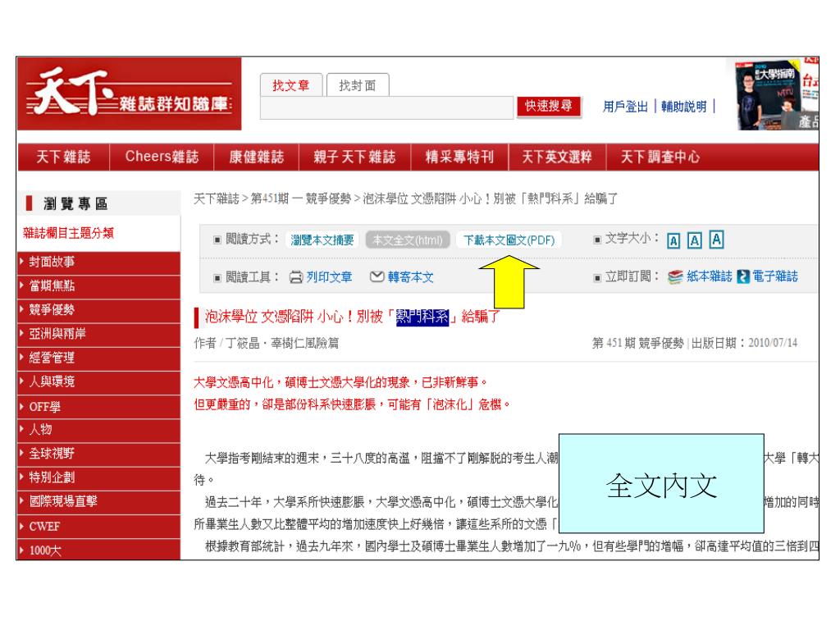840x630 pixels.
Task: Switch to the 找封面 search tab
Action: (358, 85)
